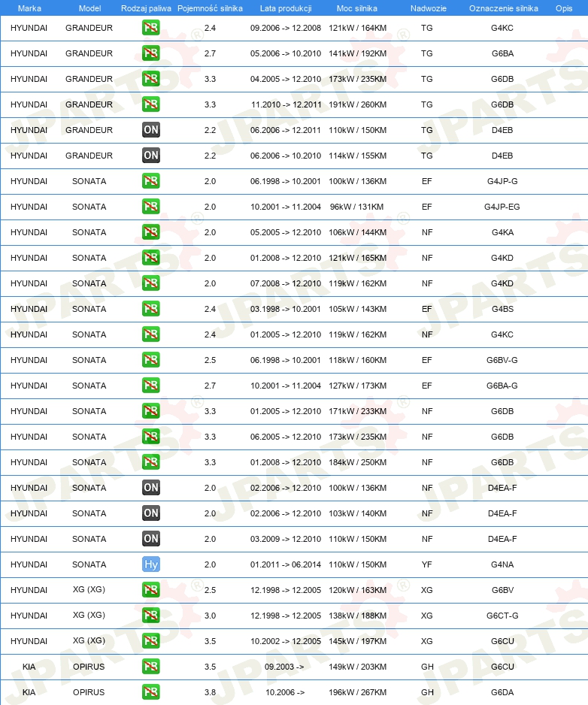Click the Opis column header
The height and width of the screenshot is (705, 588).
(564, 8)
